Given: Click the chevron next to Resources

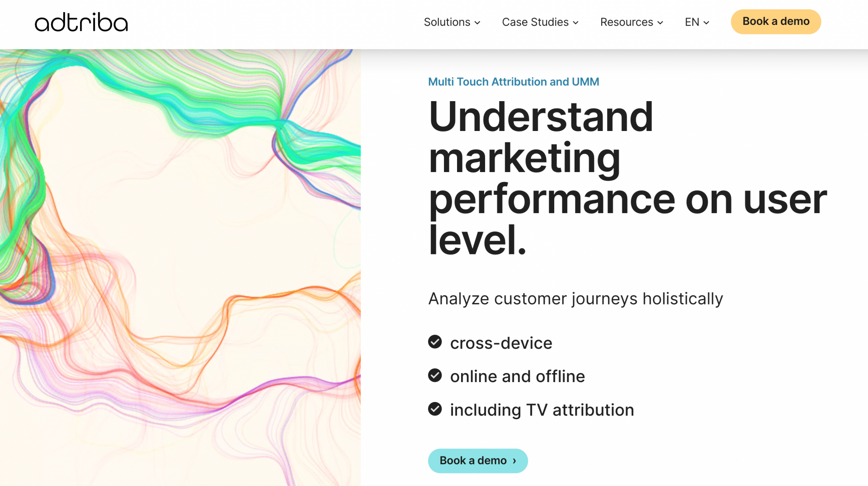Looking at the screenshot, I should point(660,23).
